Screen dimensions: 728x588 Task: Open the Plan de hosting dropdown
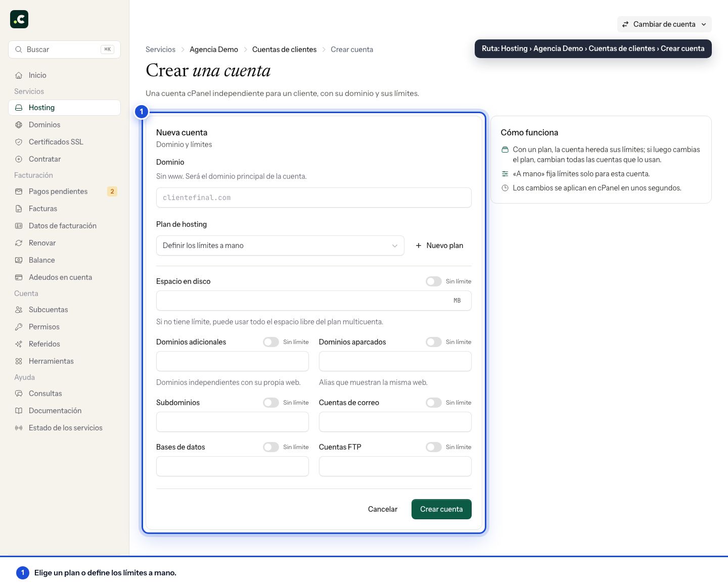point(280,246)
